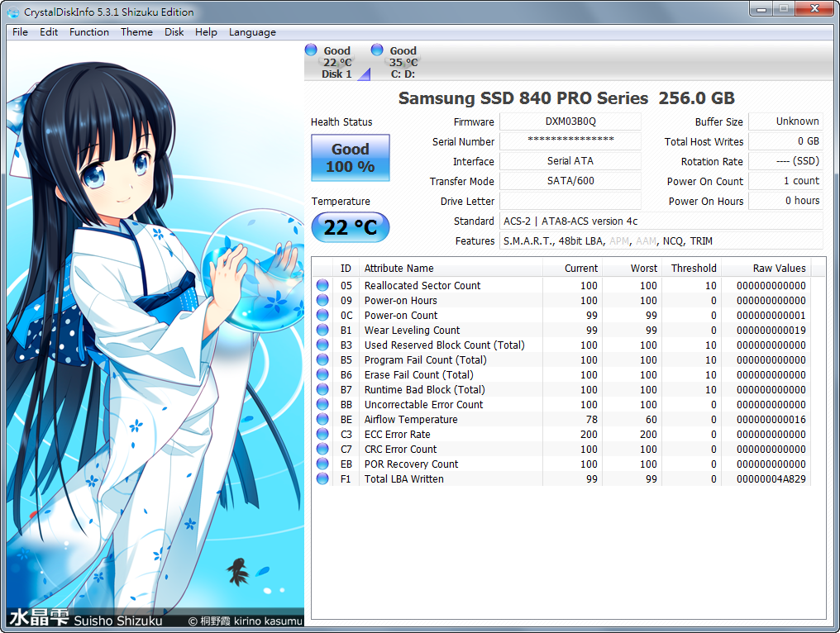Click status orb for Reallocated Sector Count
Screen dimensions: 840x633
pyautogui.click(x=322, y=285)
